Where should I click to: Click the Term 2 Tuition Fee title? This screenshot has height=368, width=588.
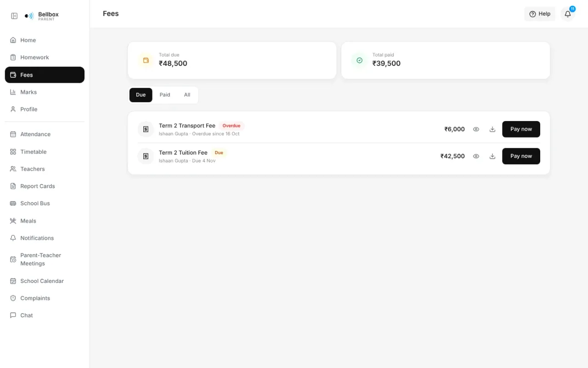click(183, 153)
